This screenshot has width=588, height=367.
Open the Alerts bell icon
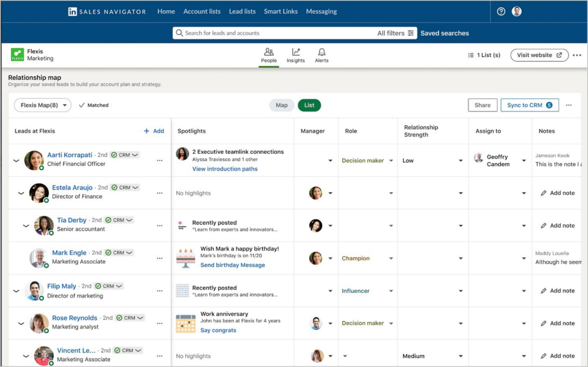pos(322,52)
